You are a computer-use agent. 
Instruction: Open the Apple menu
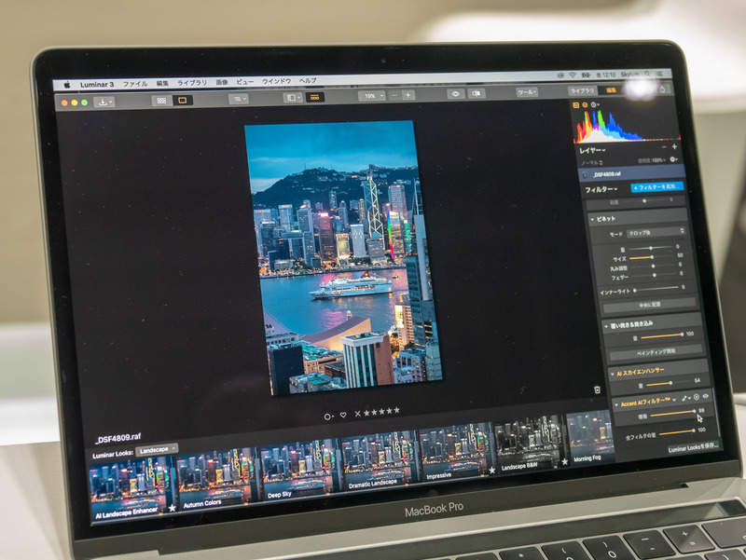pos(67,85)
